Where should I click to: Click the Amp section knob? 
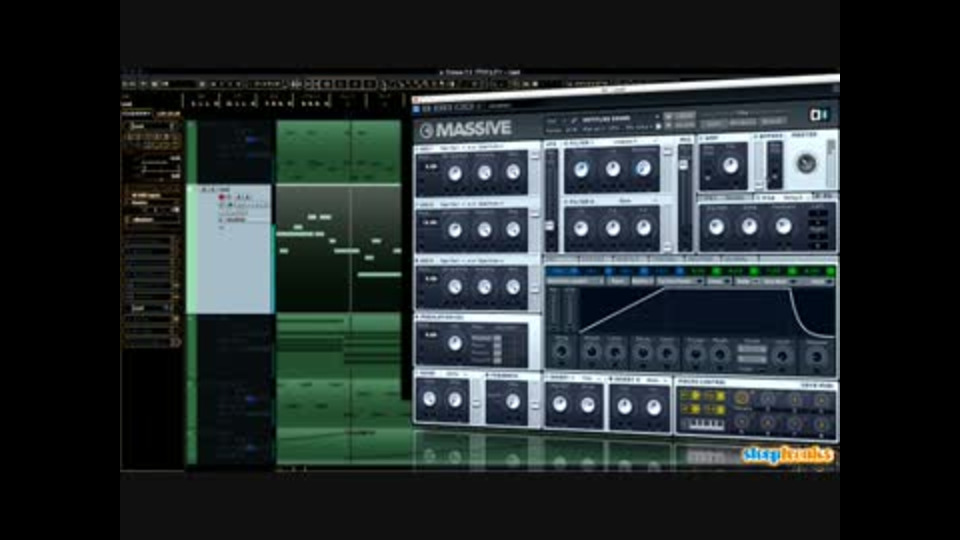point(730,165)
